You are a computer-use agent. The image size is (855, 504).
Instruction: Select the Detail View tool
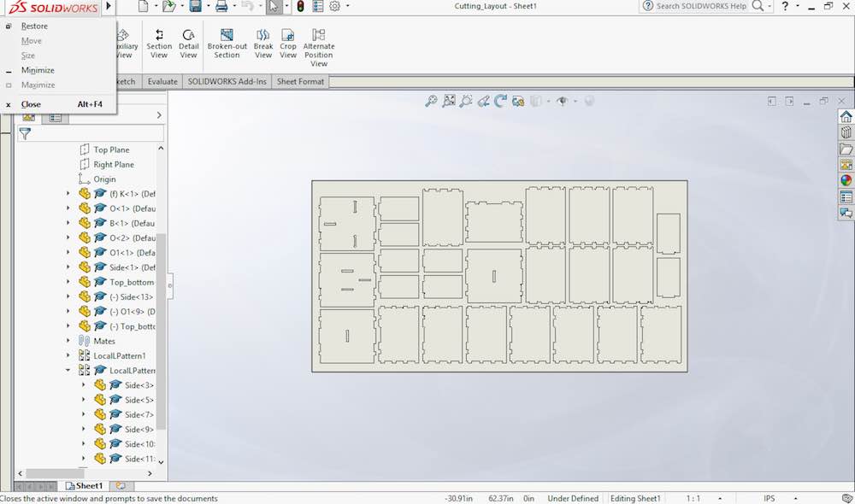189,44
